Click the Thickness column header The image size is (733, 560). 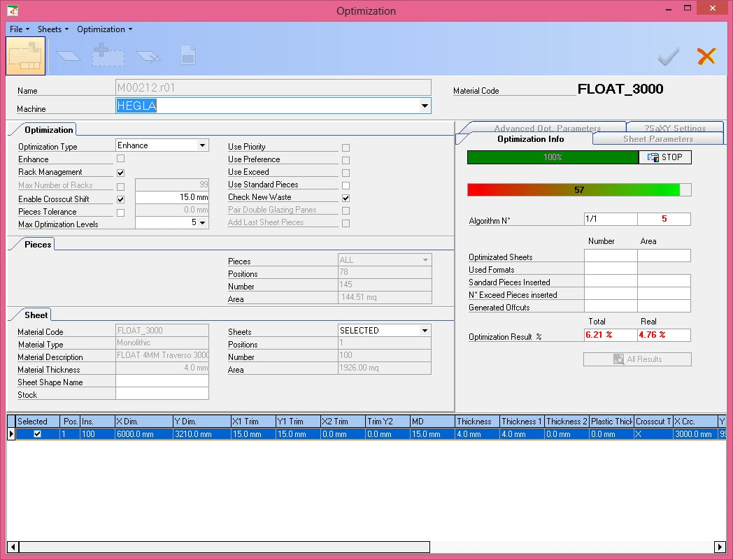coord(477,421)
